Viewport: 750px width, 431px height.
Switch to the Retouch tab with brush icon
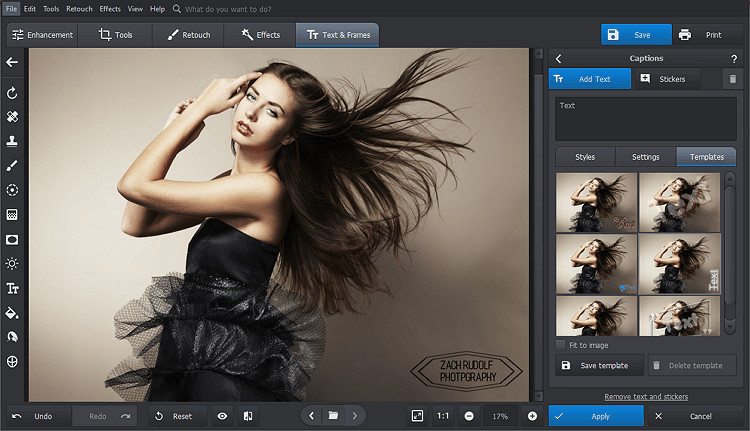tap(188, 35)
